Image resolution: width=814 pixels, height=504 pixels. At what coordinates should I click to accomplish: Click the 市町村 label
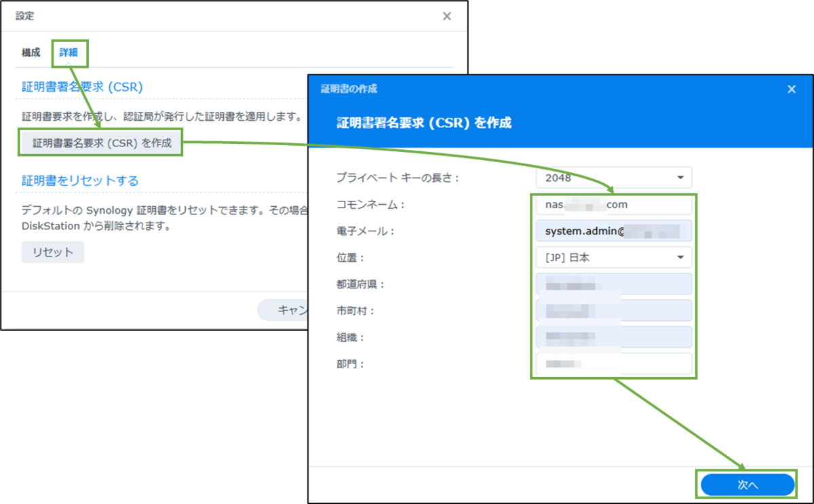point(356,311)
